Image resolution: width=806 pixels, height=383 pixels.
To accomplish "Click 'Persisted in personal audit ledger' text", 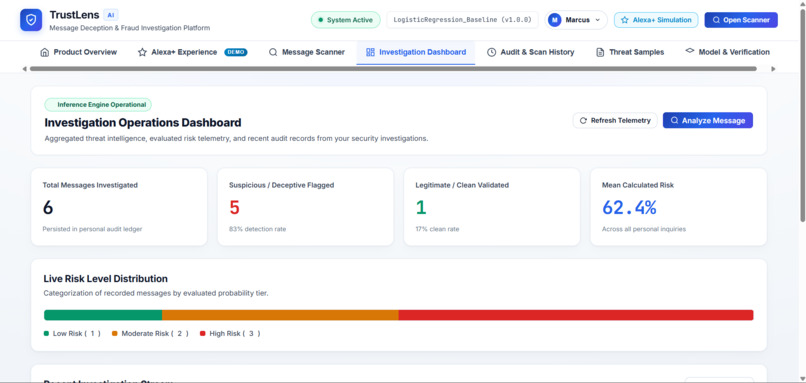I will (93, 229).
